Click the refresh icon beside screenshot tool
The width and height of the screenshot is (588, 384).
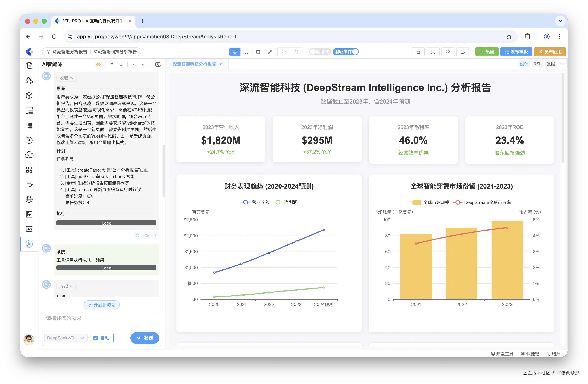[x=448, y=52]
